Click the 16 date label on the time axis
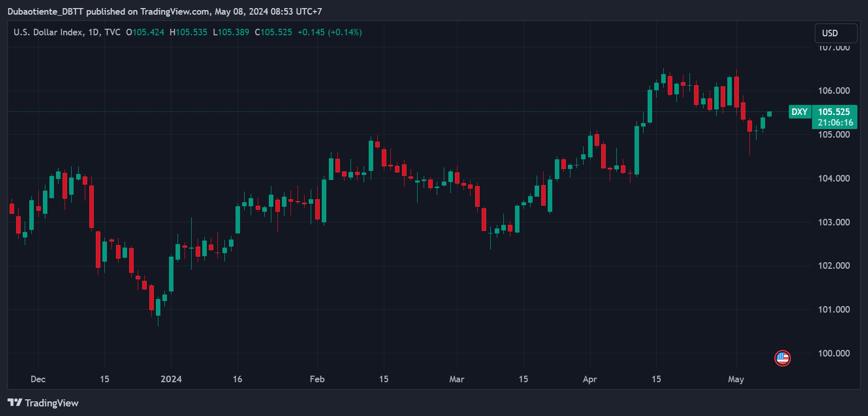Image resolution: width=868 pixels, height=416 pixels. click(x=238, y=379)
